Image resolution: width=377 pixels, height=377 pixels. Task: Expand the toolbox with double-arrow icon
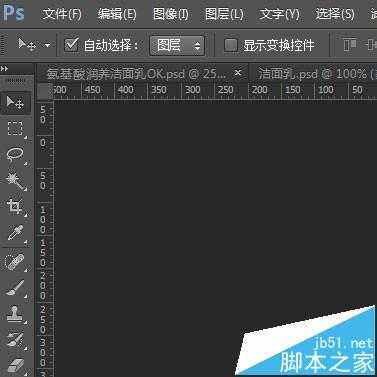[4, 69]
